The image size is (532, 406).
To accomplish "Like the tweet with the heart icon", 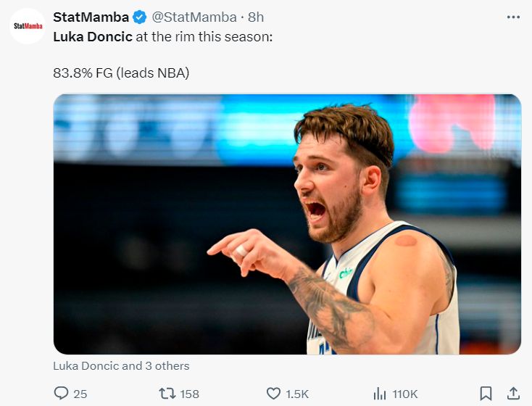I will (x=273, y=394).
